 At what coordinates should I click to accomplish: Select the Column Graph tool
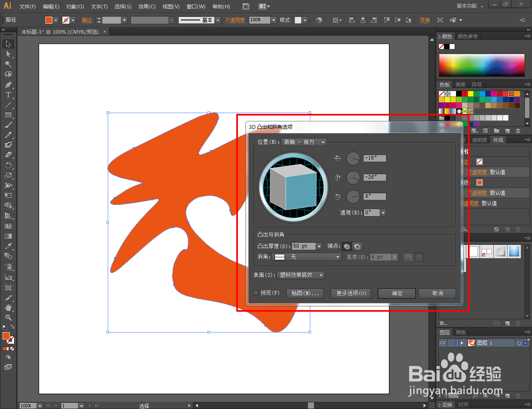pyautogui.click(x=8, y=277)
